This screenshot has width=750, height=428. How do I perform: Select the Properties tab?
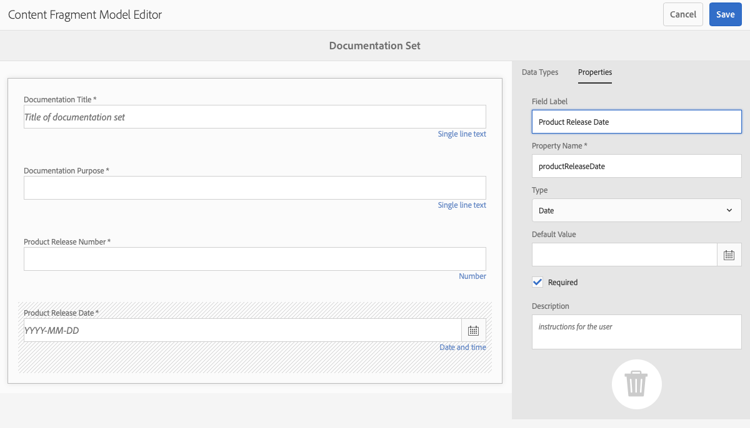[595, 72]
